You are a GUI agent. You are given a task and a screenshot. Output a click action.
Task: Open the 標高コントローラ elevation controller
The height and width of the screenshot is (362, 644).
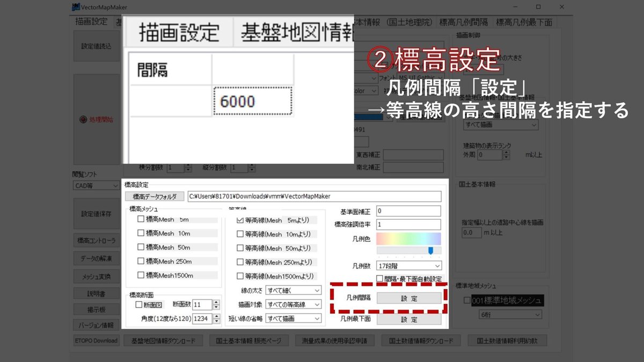tap(96, 240)
